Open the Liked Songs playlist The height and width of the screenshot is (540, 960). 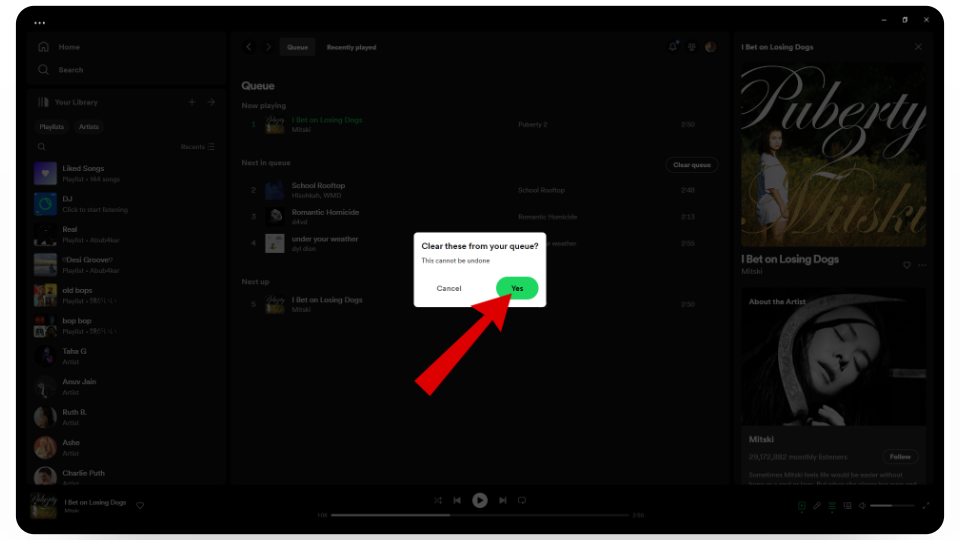click(126, 174)
